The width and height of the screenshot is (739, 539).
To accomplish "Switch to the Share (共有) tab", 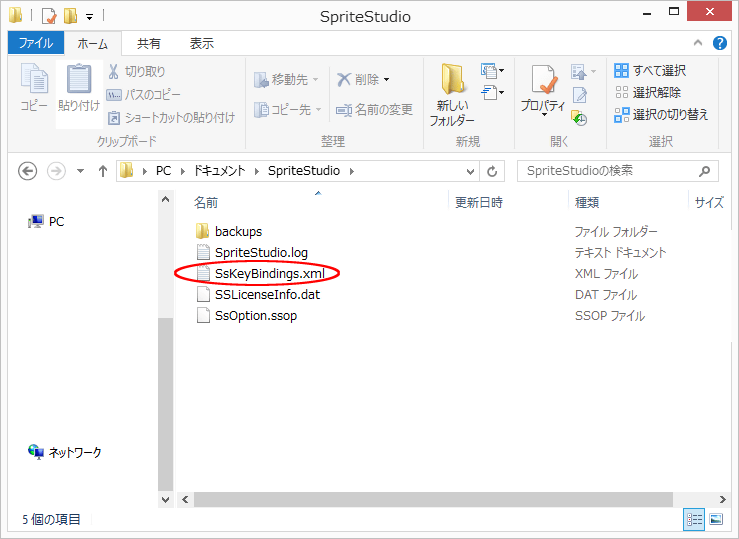I will click(149, 44).
